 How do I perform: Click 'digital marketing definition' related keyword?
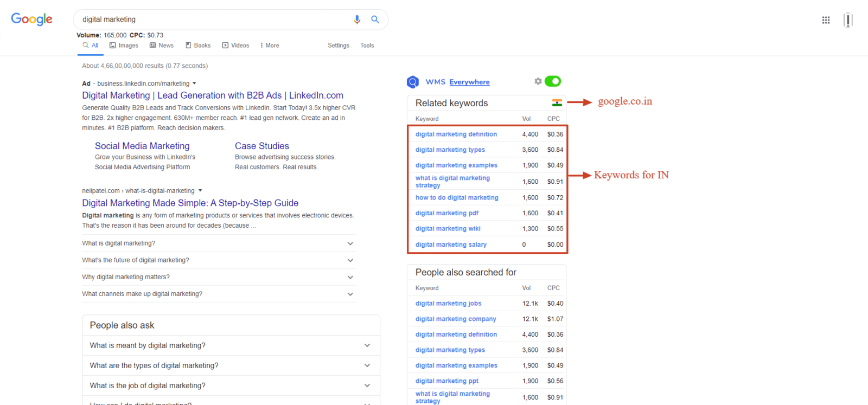pos(456,134)
